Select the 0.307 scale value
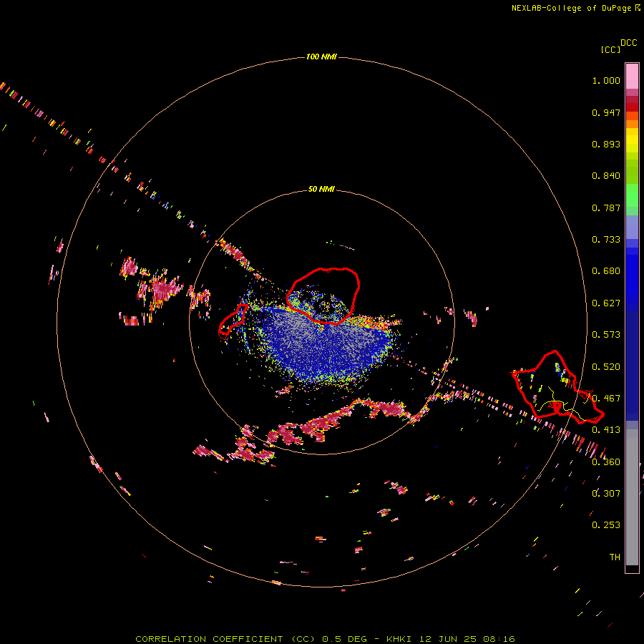Image resolution: width=644 pixels, height=644 pixels. coord(606,494)
